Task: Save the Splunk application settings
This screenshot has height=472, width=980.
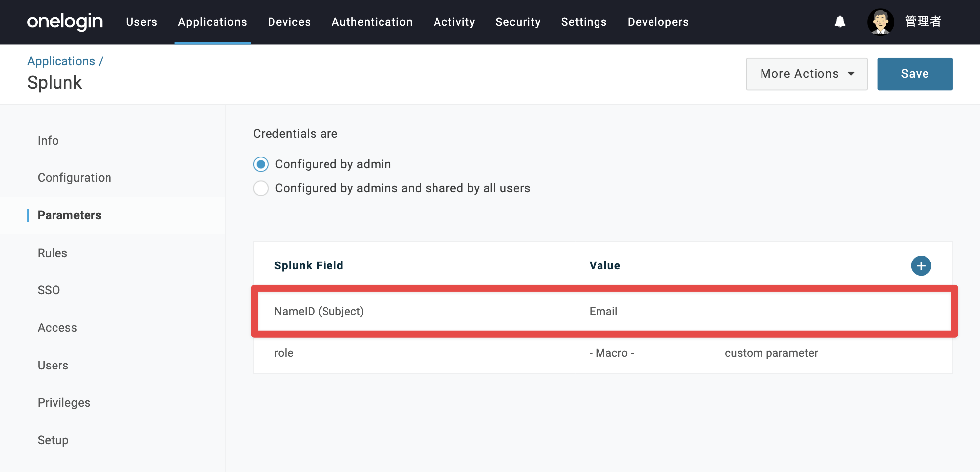Action: tap(915, 74)
